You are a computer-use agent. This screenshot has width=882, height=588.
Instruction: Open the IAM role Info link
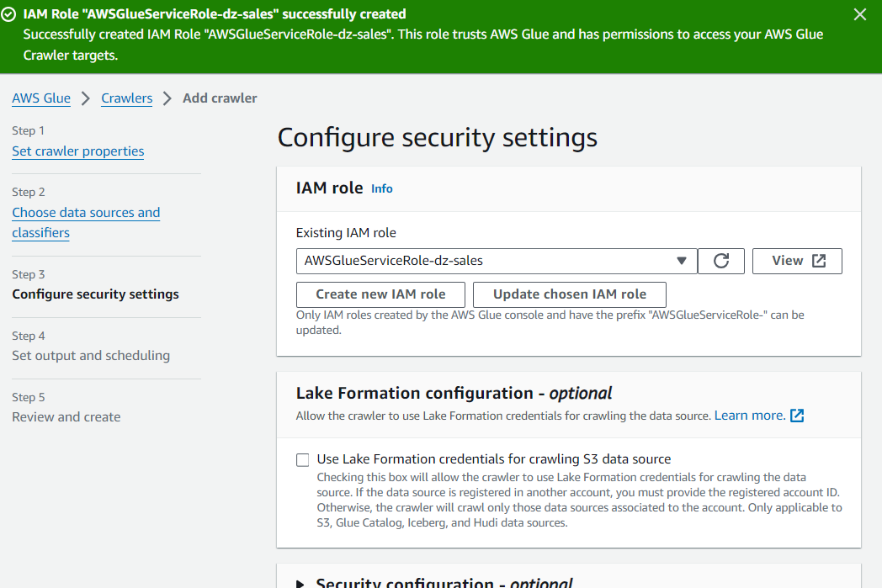pyautogui.click(x=382, y=188)
